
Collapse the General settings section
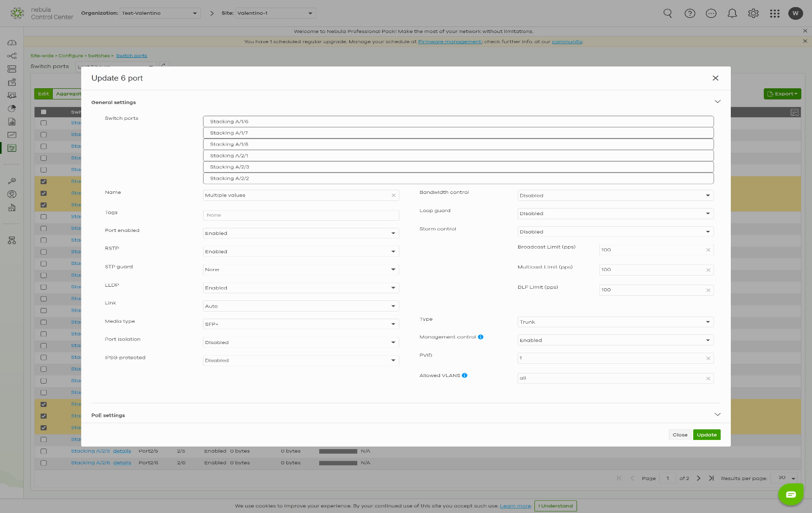tap(717, 101)
